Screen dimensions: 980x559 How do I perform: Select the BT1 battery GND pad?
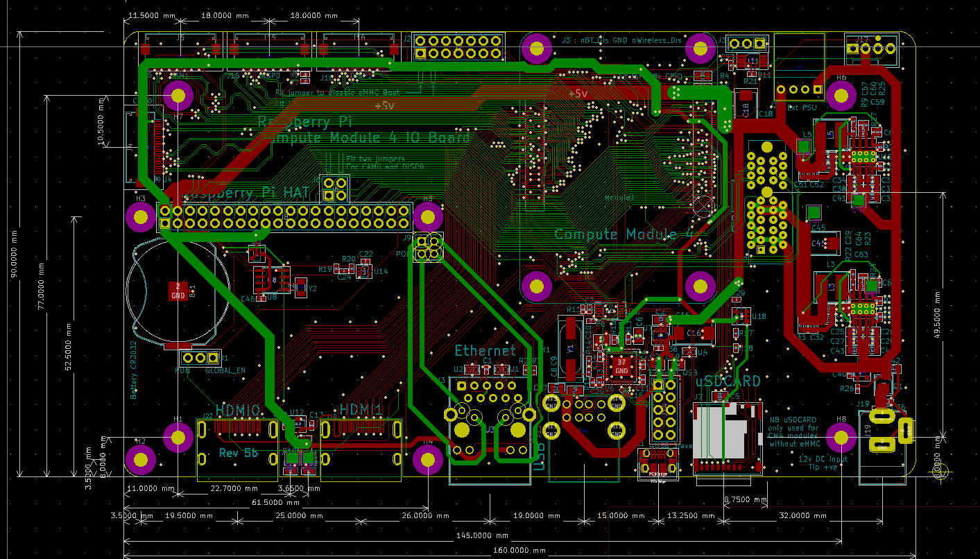coord(178,291)
